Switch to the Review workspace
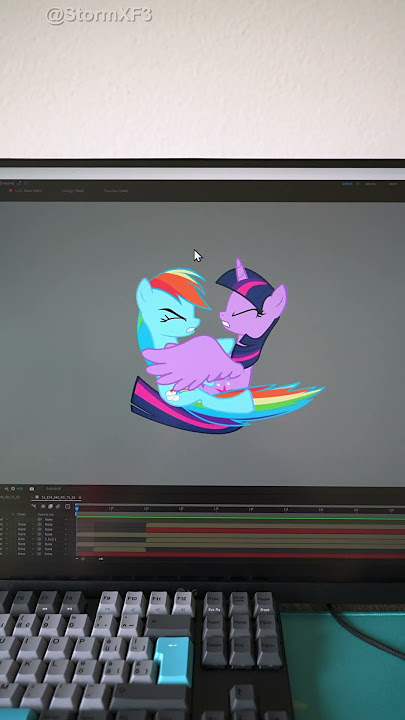The image size is (405, 720). [x=371, y=184]
